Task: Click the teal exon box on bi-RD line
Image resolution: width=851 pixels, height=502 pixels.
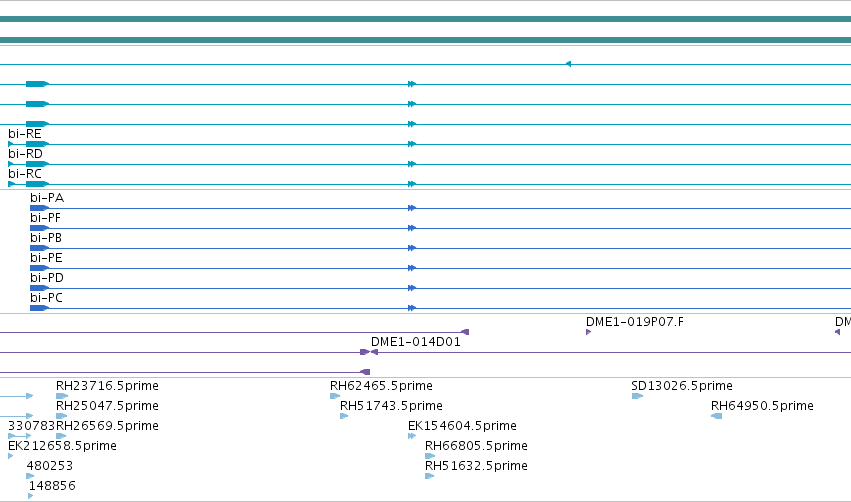Action: click(37, 164)
